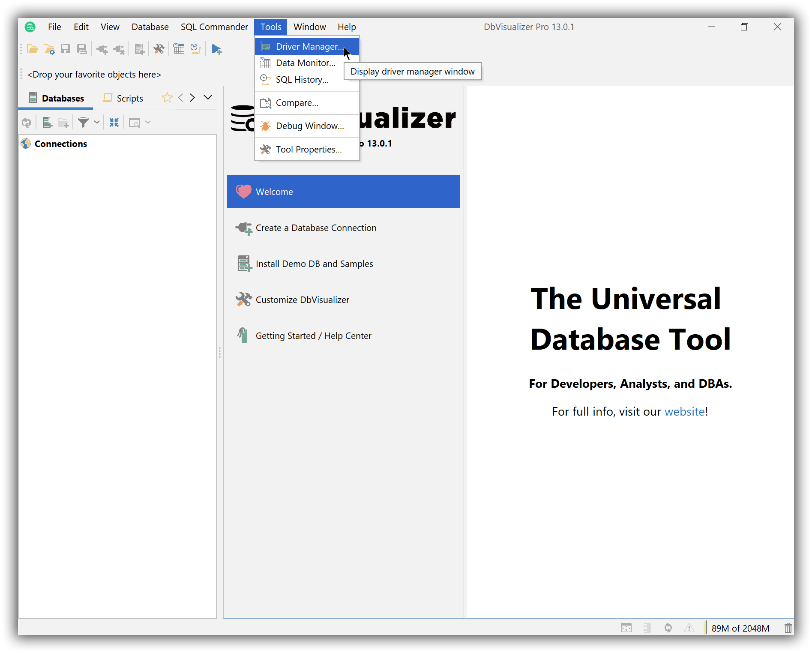The image size is (812, 653).
Task: Select the Connections tree node
Action: pyautogui.click(x=60, y=144)
